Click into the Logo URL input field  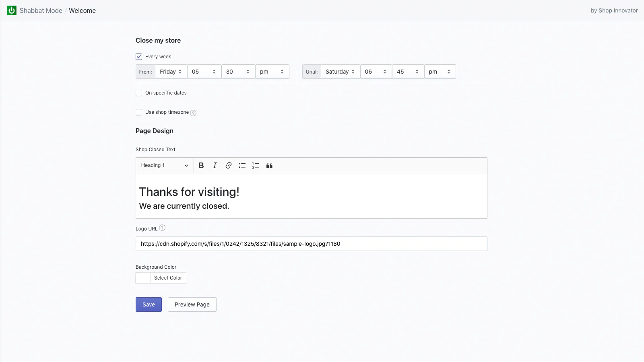click(311, 244)
